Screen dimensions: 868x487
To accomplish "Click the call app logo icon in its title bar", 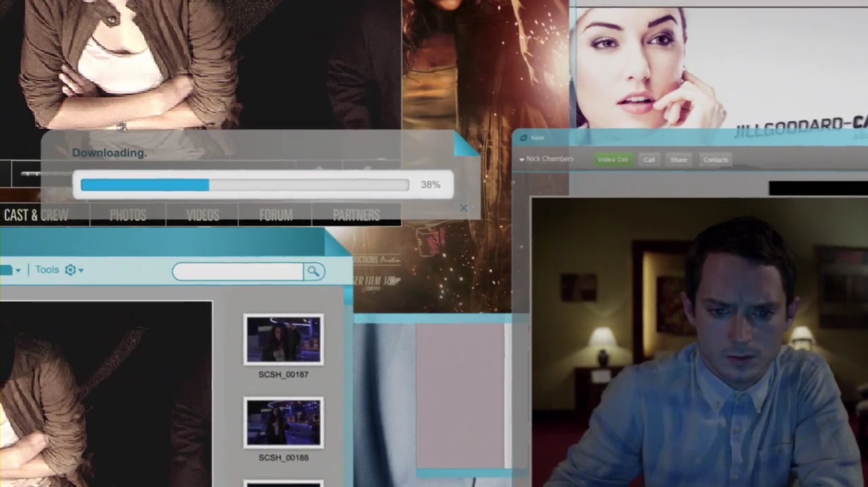I will tap(523, 138).
